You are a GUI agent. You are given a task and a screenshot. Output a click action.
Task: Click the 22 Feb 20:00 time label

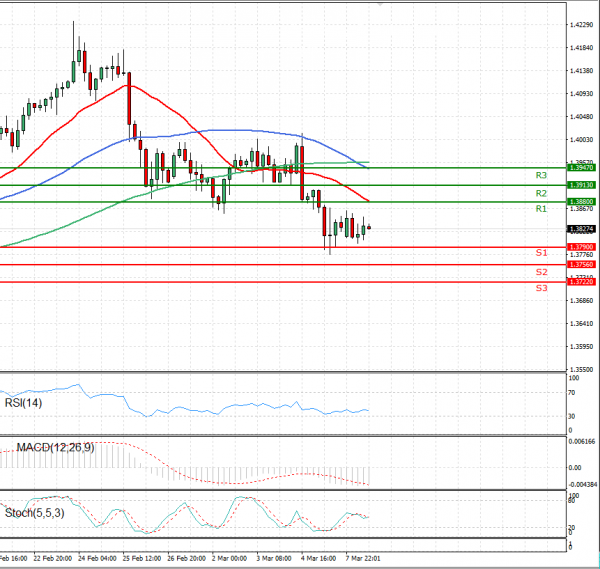pyautogui.click(x=52, y=559)
